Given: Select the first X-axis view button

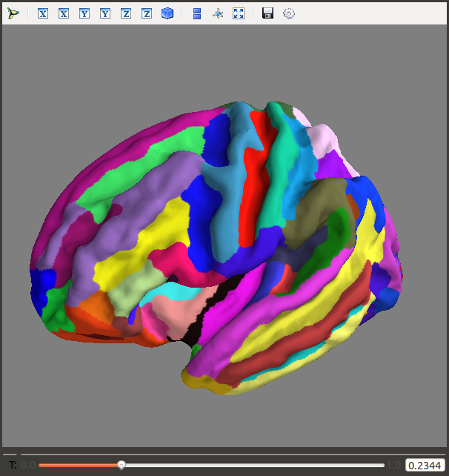Looking at the screenshot, I should coord(43,13).
